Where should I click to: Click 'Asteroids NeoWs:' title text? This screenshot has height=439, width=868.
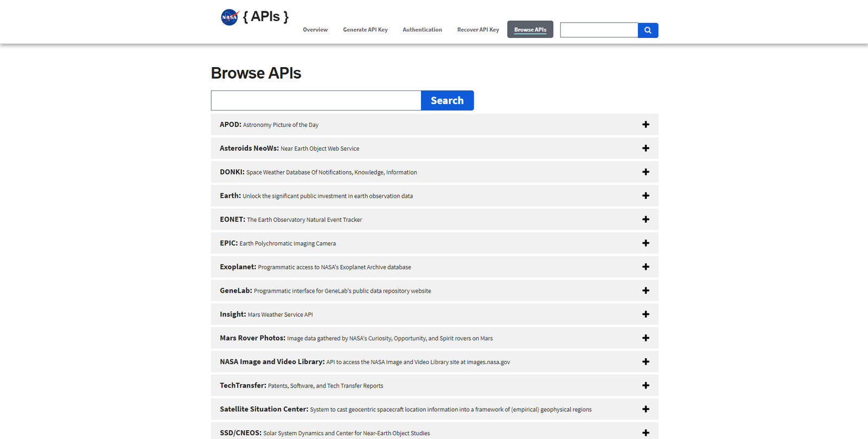pyautogui.click(x=249, y=149)
